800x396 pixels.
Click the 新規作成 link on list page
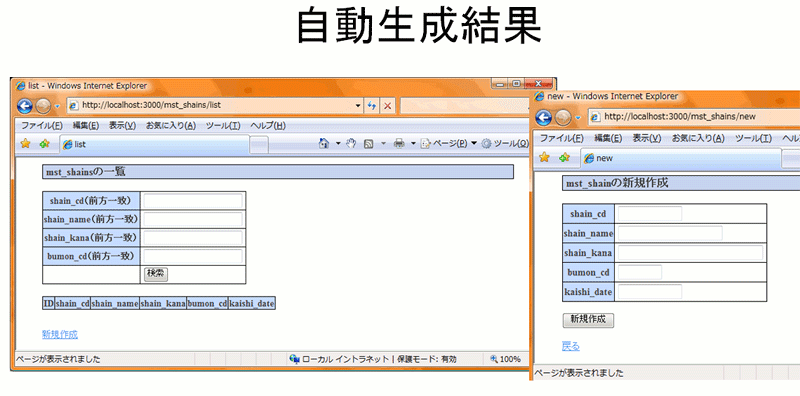click(60, 335)
